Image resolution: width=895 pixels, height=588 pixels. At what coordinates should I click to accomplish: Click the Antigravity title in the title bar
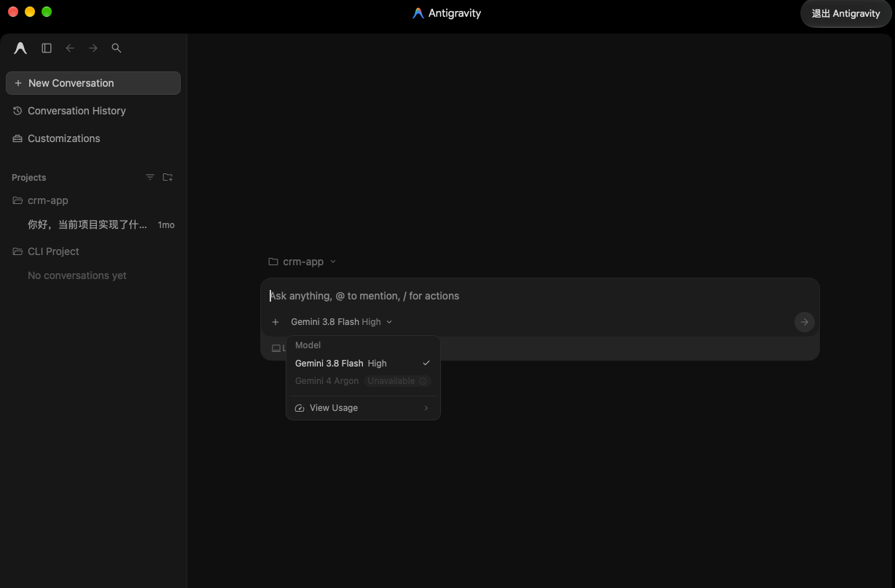pyautogui.click(x=455, y=13)
